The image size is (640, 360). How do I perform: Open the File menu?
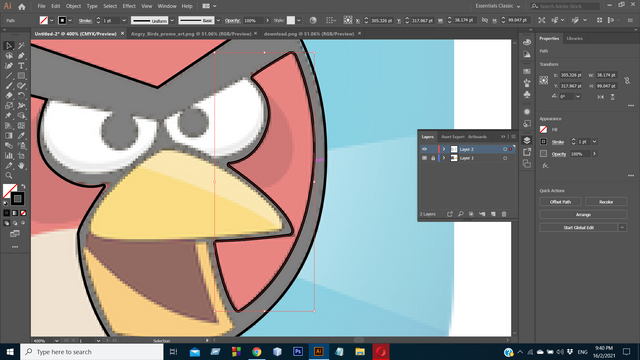click(41, 6)
